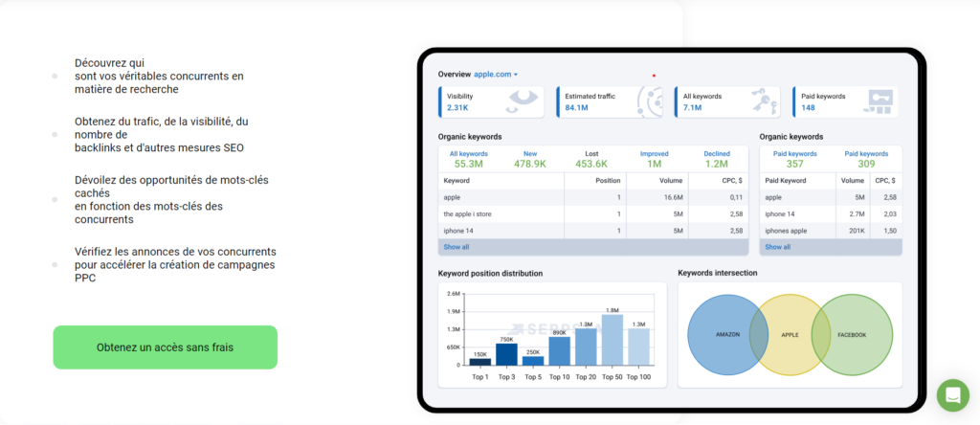This screenshot has height=425, width=980.
Task: Open the green chat widget icon
Action: click(952, 395)
